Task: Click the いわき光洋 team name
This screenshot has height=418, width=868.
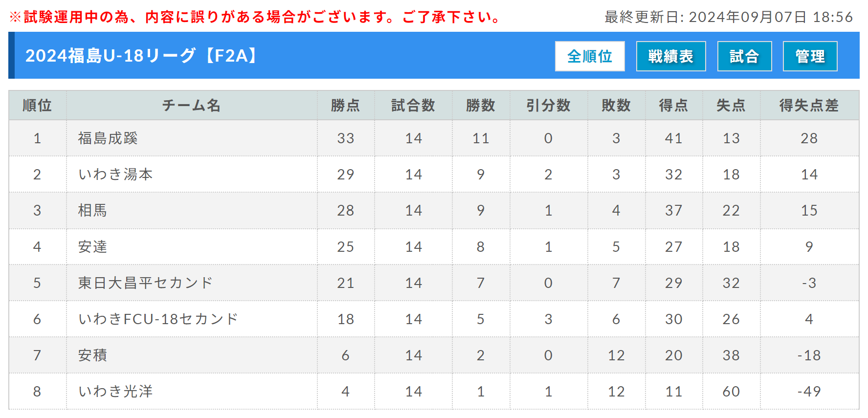Action: (115, 392)
